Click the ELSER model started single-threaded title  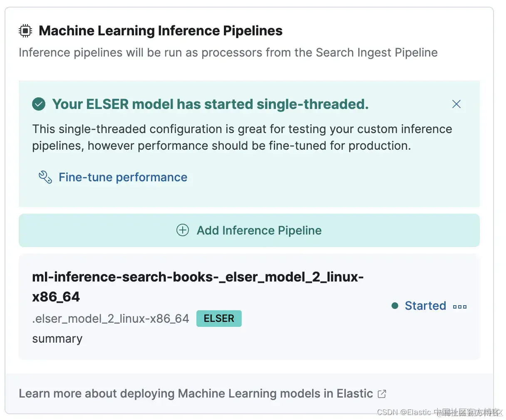[210, 104]
